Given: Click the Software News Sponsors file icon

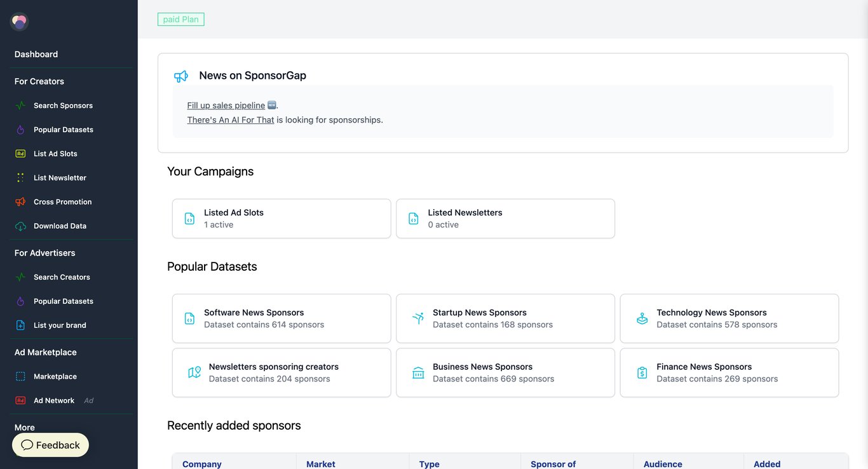Looking at the screenshot, I should pyautogui.click(x=189, y=318).
